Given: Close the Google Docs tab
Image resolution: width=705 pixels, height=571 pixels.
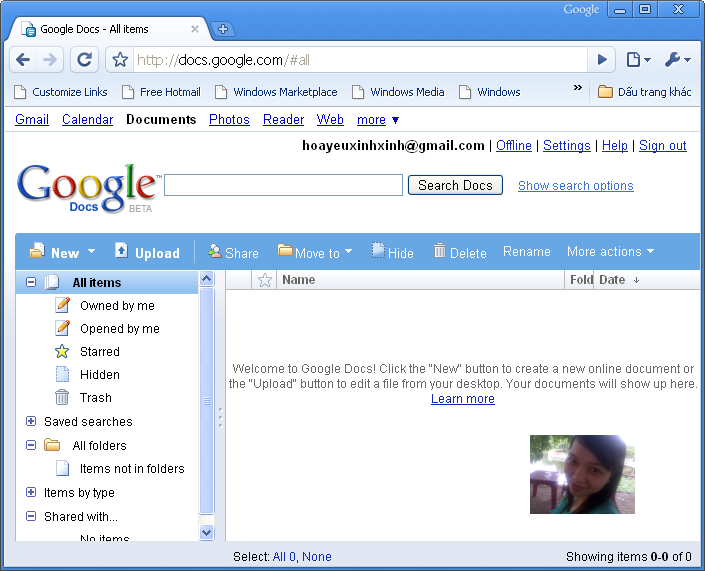Looking at the screenshot, I should (195, 29).
